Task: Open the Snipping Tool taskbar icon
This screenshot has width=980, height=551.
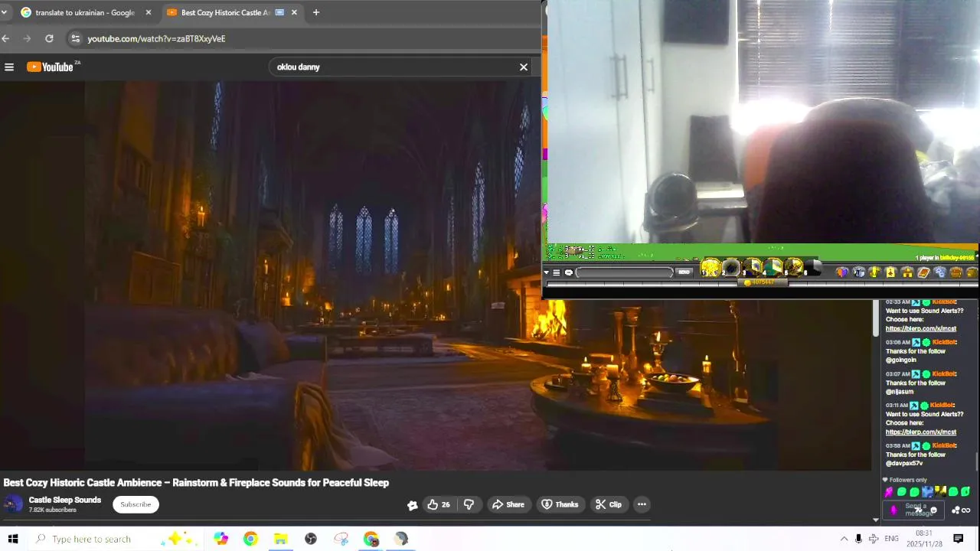Action: pos(341,539)
